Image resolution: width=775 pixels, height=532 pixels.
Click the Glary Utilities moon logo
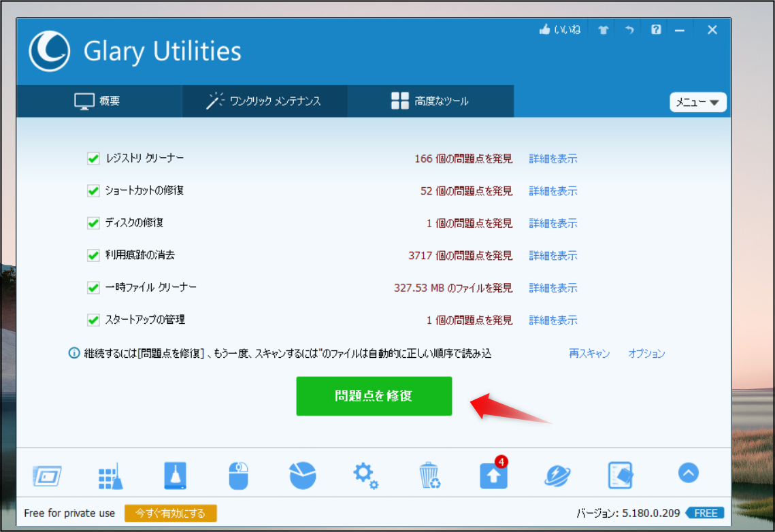pos(50,51)
